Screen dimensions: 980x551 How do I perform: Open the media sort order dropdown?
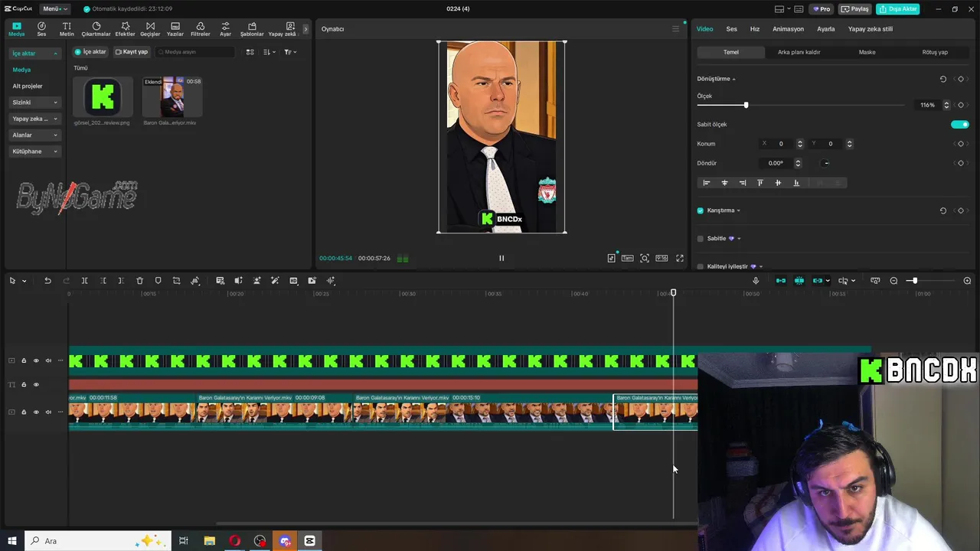pos(269,52)
